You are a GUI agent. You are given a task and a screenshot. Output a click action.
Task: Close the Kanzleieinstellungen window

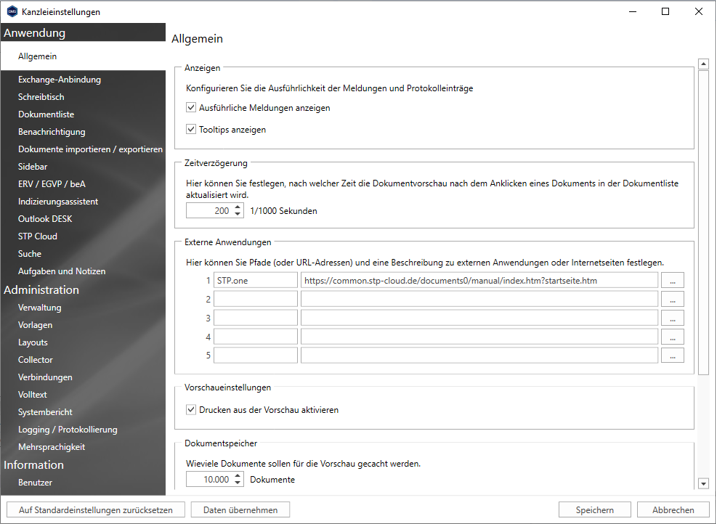(x=699, y=11)
